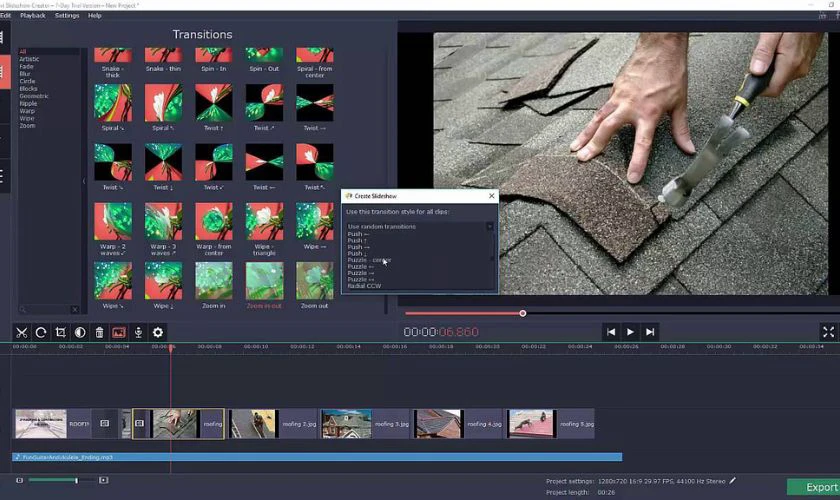
Task: Choose the Zoom in transition thumbnail
Action: (x=213, y=281)
